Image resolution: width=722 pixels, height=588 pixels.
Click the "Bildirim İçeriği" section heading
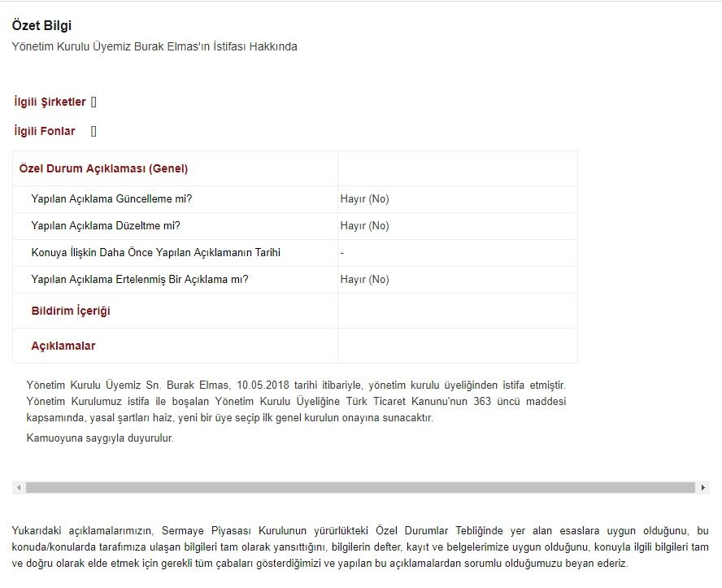pyautogui.click(x=71, y=311)
